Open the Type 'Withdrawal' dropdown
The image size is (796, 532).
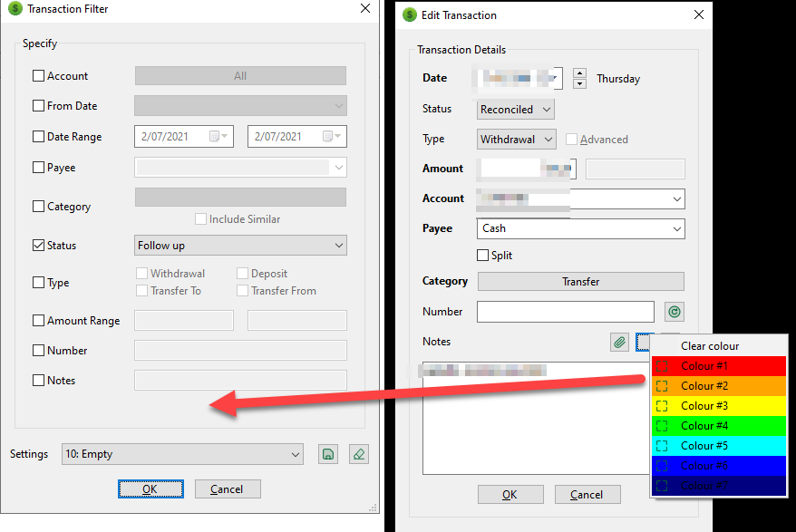tap(517, 139)
